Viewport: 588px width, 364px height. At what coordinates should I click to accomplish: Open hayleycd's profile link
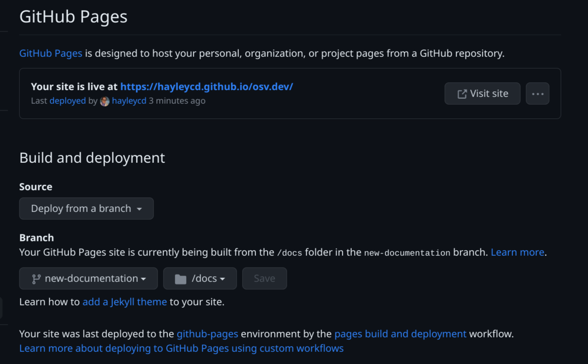click(x=129, y=101)
